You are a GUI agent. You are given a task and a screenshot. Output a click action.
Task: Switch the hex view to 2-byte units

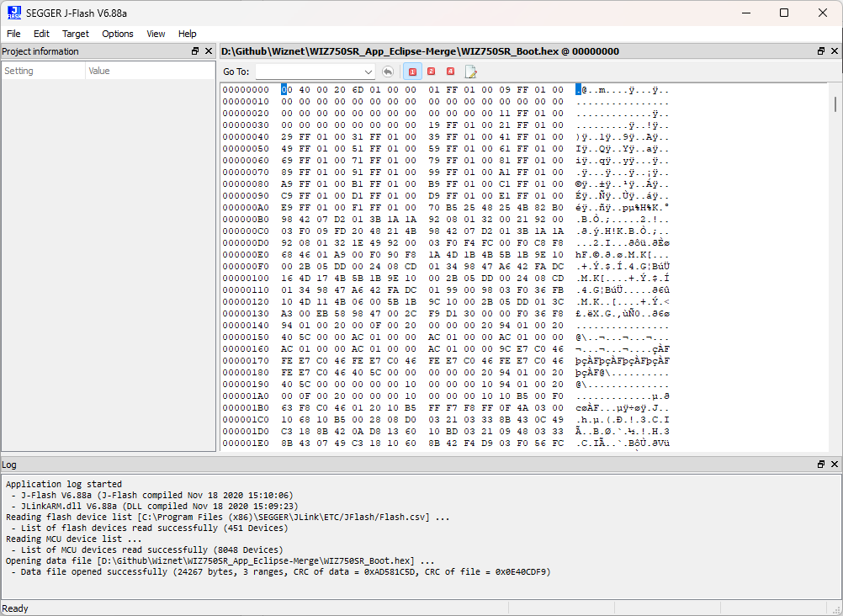click(432, 72)
